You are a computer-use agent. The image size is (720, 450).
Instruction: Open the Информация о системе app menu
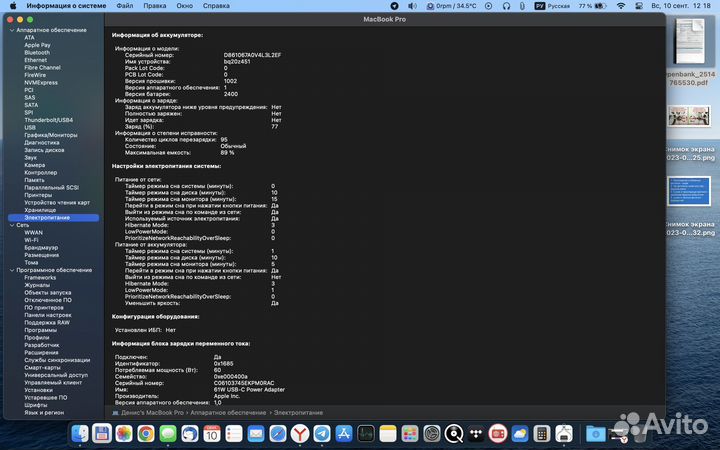click(x=66, y=6)
